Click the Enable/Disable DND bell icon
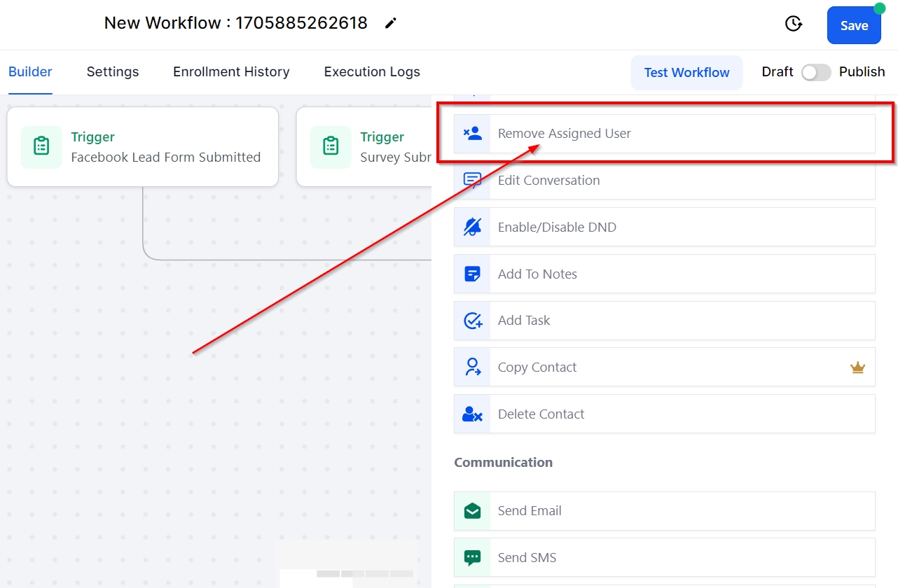The image size is (898, 588). tap(473, 227)
